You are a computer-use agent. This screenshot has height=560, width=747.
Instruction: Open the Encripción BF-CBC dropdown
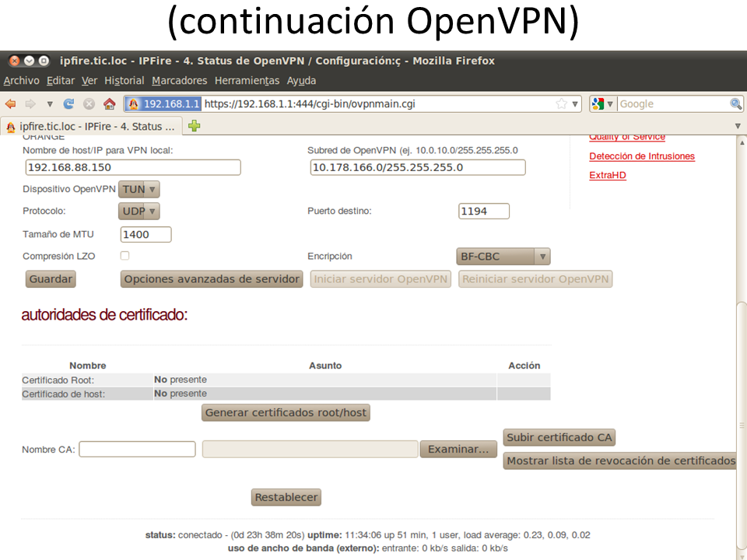click(503, 257)
